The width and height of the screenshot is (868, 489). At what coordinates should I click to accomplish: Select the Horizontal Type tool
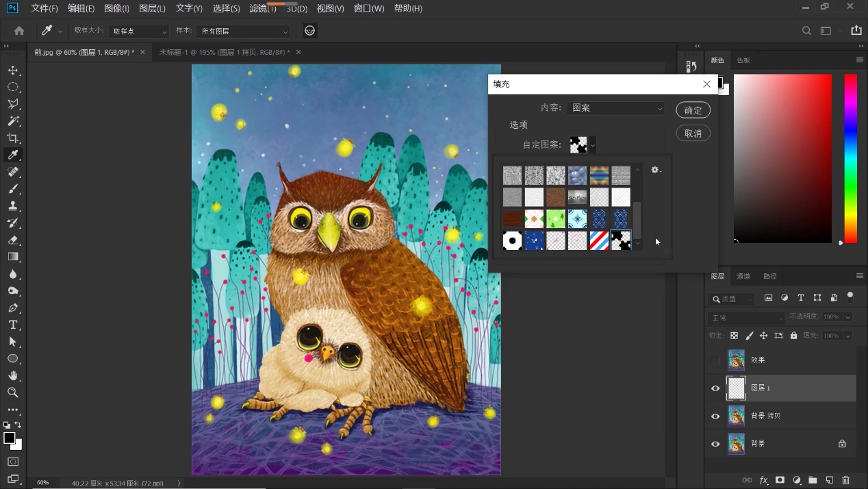[x=13, y=325]
